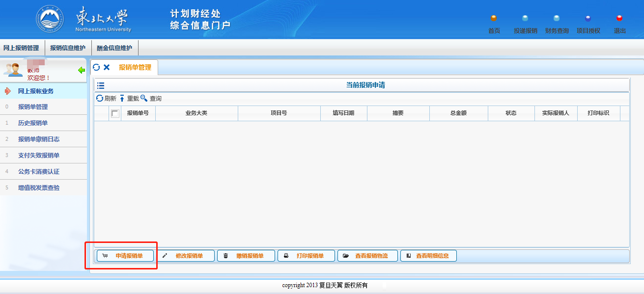The image size is (644, 294).
Task: Click the 查看报销物流 button
Action: point(367,256)
